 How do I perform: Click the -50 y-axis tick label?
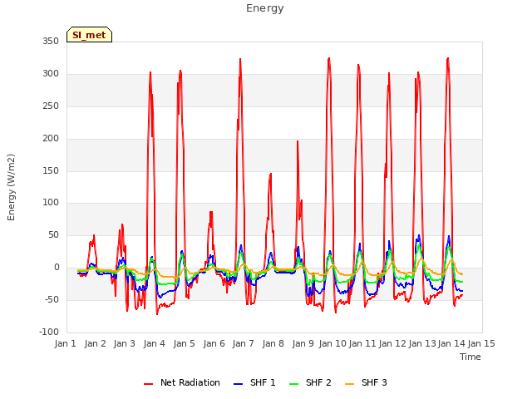pos(52,299)
